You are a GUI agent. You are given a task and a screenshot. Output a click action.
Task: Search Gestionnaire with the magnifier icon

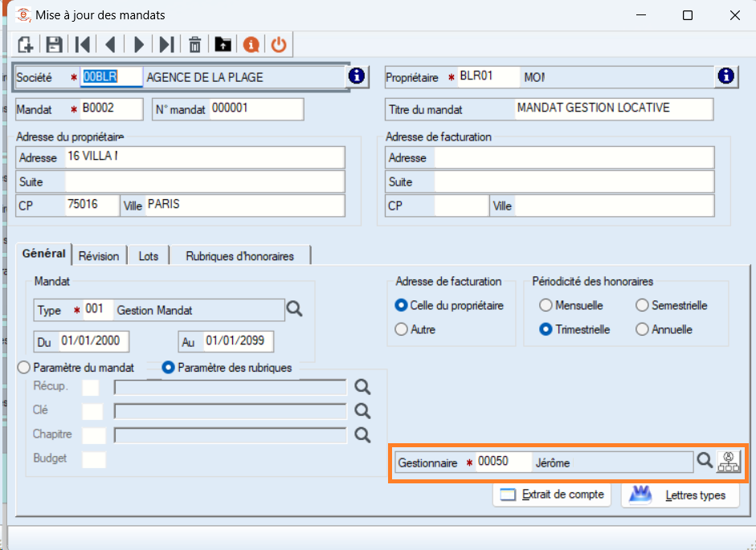pyautogui.click(x=705, y=460)
